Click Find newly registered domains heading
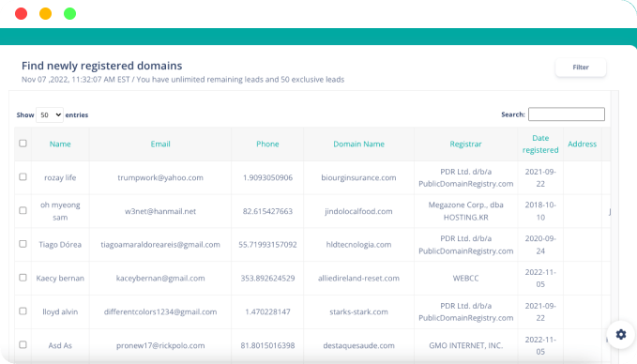Screen dimensions: 637x364 (102, 66)
